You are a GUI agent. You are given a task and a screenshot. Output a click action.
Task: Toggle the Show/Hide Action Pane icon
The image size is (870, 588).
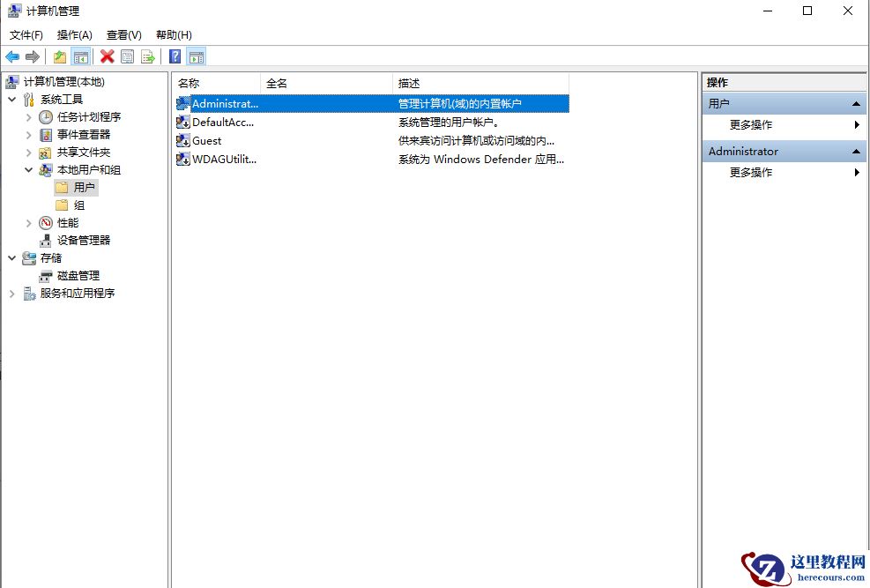(196, 56)
